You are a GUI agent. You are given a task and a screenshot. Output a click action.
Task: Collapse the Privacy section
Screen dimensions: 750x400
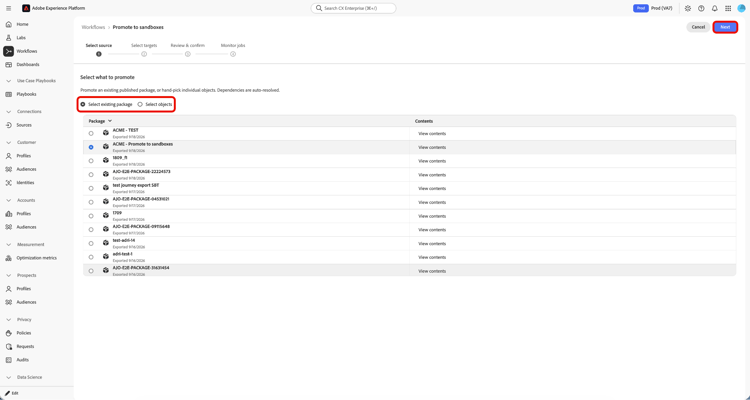click(x=8, y=319)
